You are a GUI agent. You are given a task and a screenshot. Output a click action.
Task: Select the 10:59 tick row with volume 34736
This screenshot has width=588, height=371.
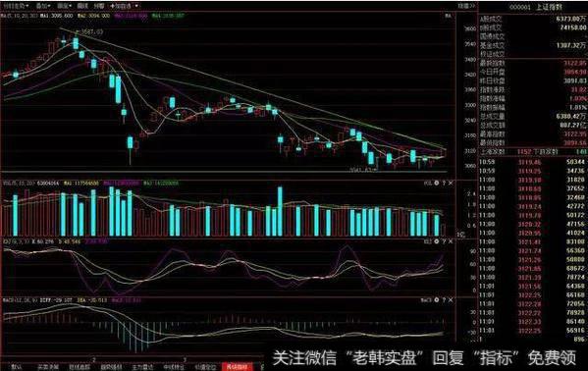[x=532, y=171]
